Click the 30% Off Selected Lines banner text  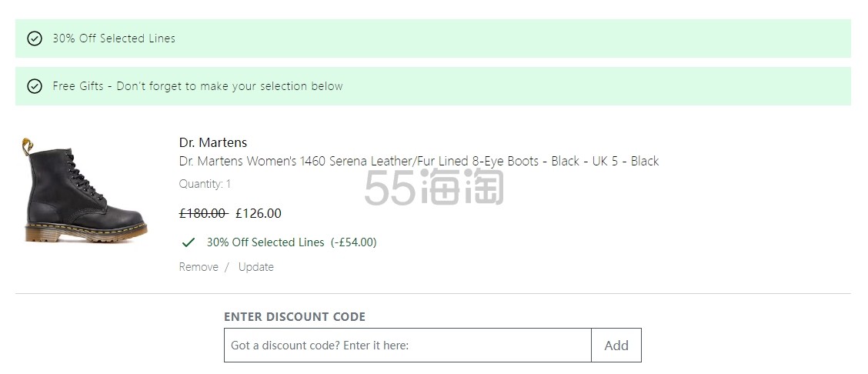click(x=113, y=38)
